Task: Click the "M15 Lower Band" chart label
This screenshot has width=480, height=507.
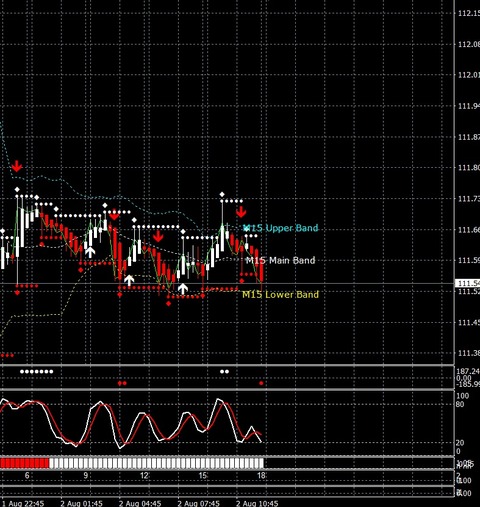Action: click(x=280, y=294)
